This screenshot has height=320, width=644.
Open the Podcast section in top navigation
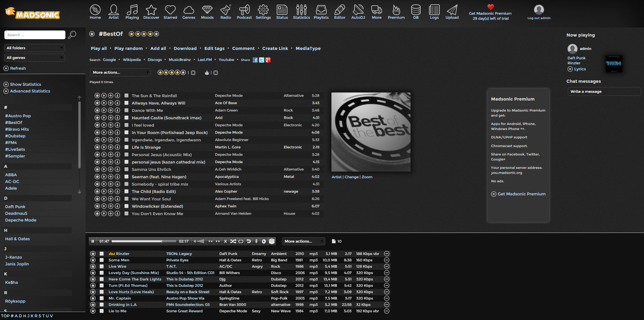[244, 12]
